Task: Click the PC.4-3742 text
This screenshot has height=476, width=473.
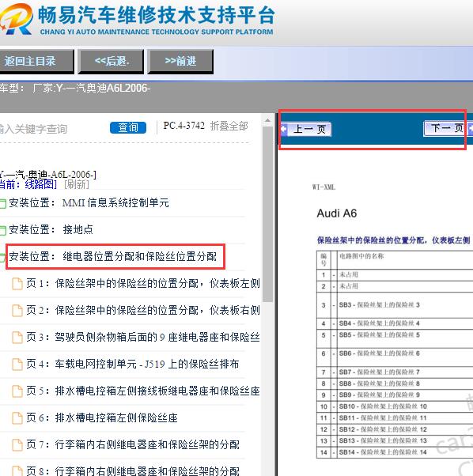Action: (184, 126)
